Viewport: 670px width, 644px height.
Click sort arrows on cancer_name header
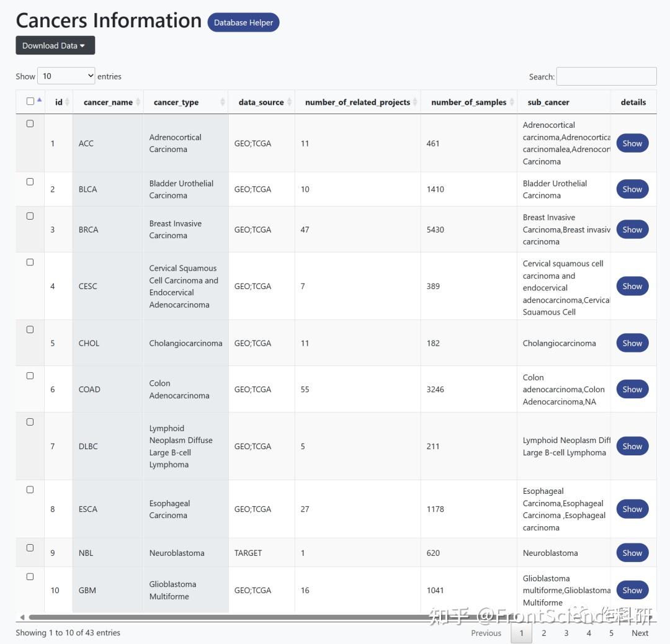point(138,102)
